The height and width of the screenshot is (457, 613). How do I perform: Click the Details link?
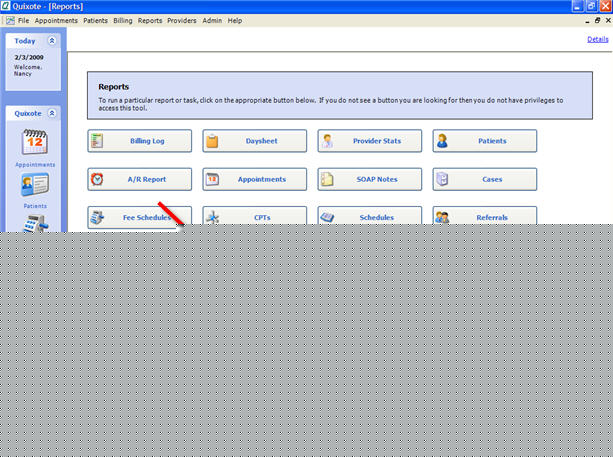(597, 39)
